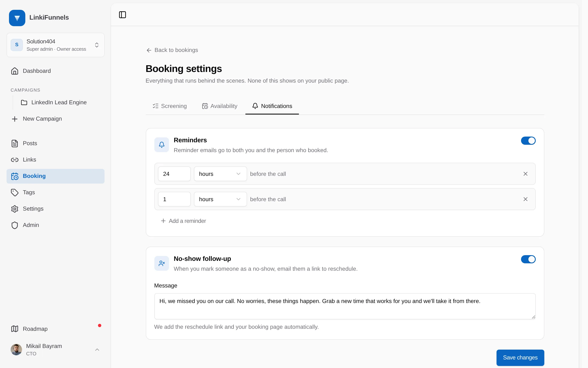Open Dashboard from the sidebar
Screen dimensions: 588x368
[x=55, y=71]
